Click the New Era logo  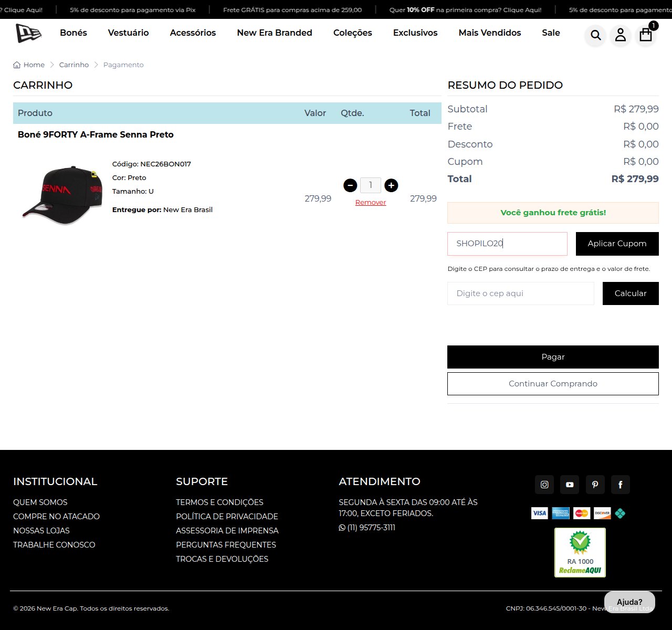28,33
